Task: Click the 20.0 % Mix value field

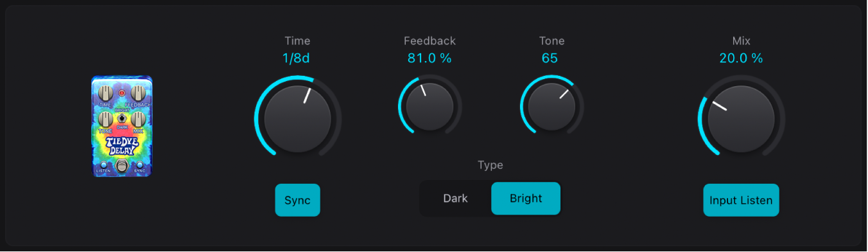Action: point(741,58)
